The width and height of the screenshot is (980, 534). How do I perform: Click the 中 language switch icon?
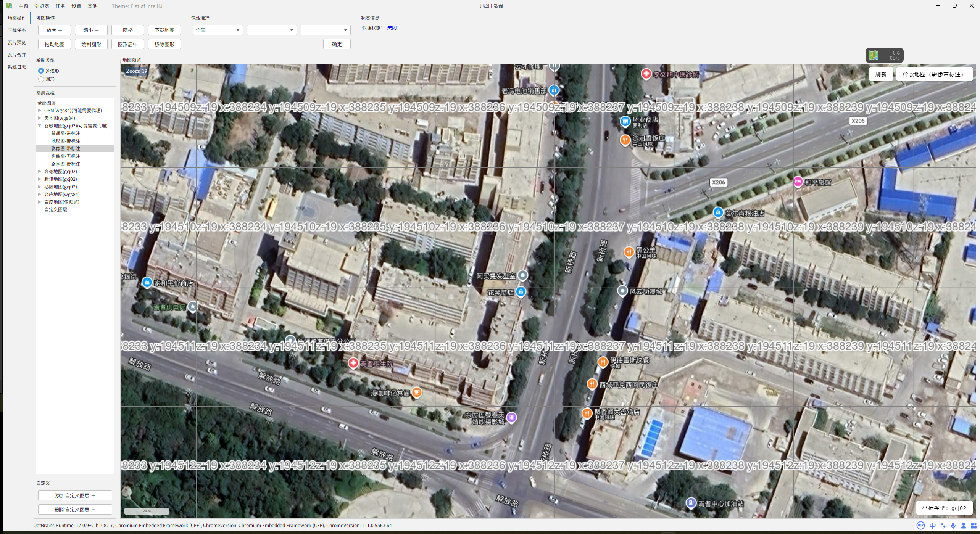pyautogui.click(x=933, y=526)
